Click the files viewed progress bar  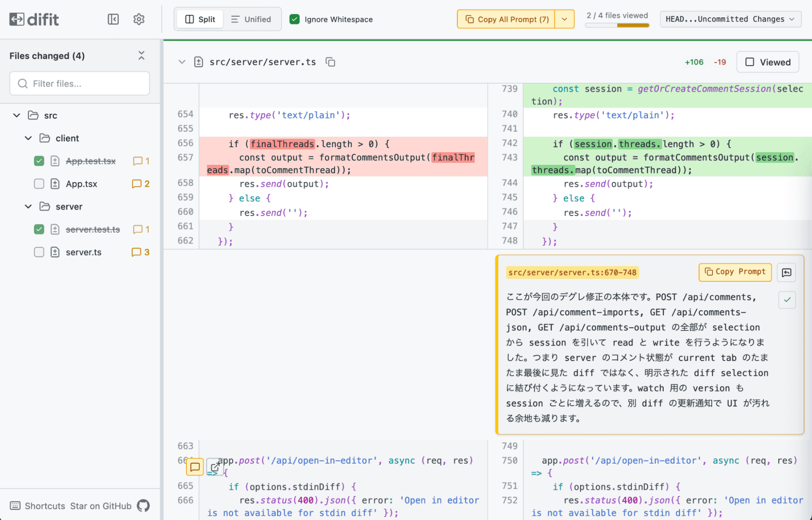(617, 26)
